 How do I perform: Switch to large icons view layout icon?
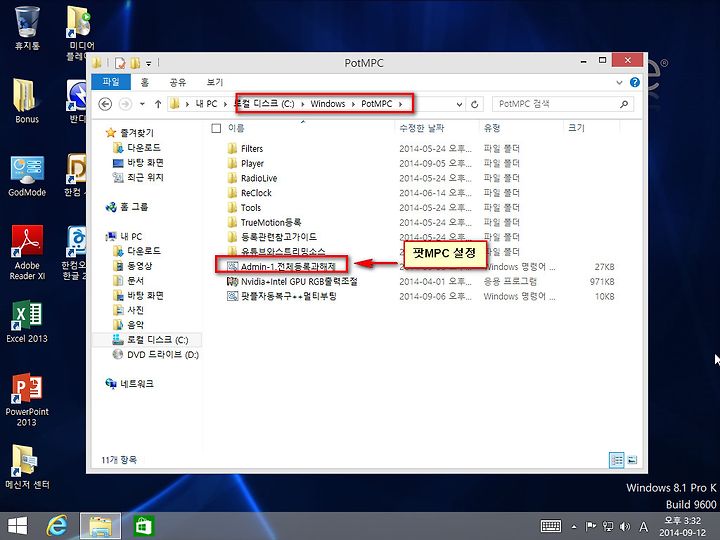[632, 459]
